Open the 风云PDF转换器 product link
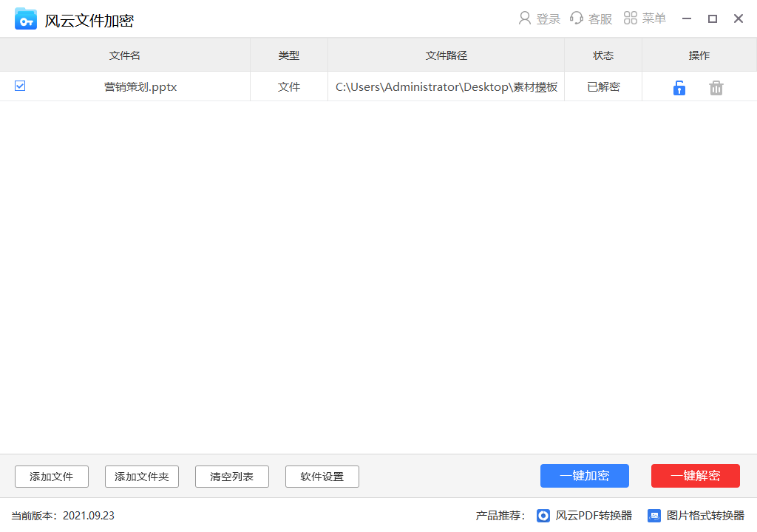This screenshot has height=532, width=757. (x=585, y=516)
